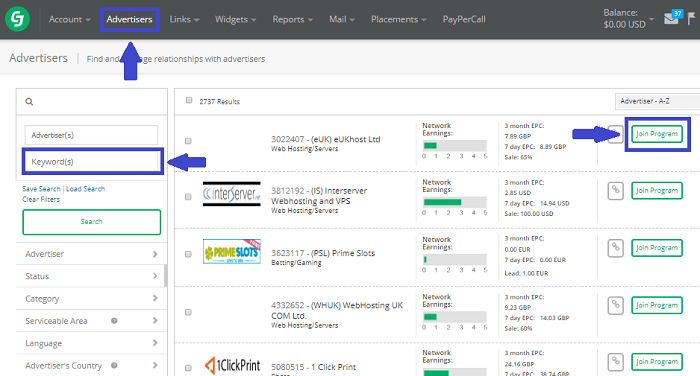Click the 2737 Results text
The height and width of the screenshot is (376, 700).
(219, 102)
